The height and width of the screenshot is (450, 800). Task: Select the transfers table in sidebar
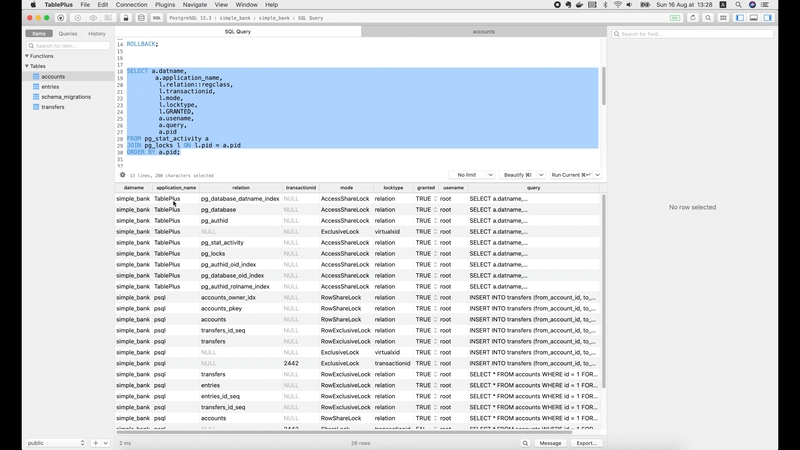[x=52, y=106]
